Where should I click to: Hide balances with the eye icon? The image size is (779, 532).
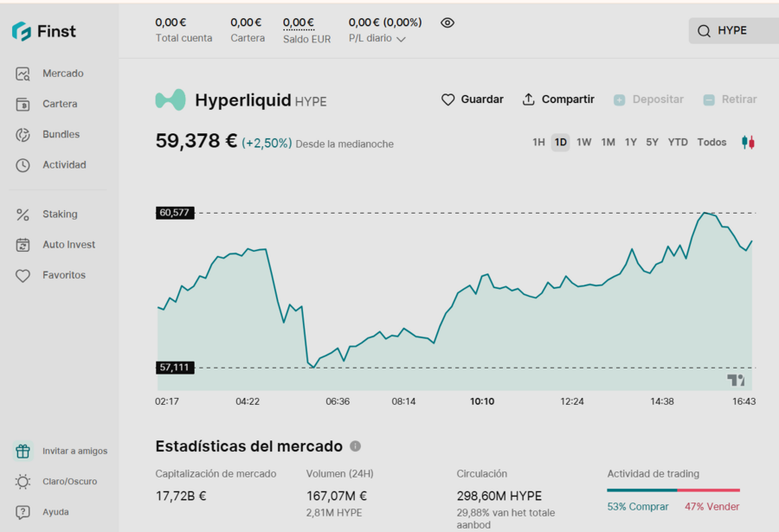click(447, 22)
